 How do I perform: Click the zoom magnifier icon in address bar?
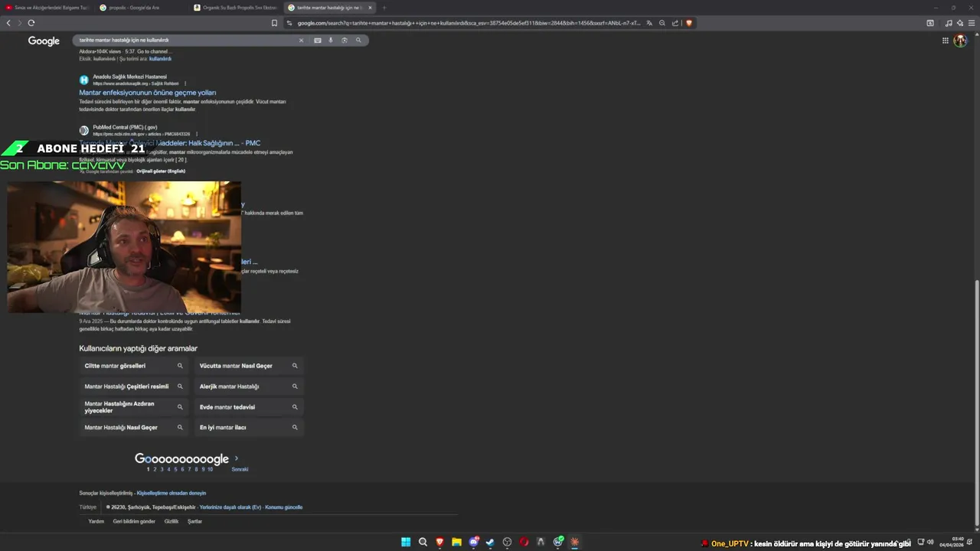pyautogui.click(x=662, y=23)
